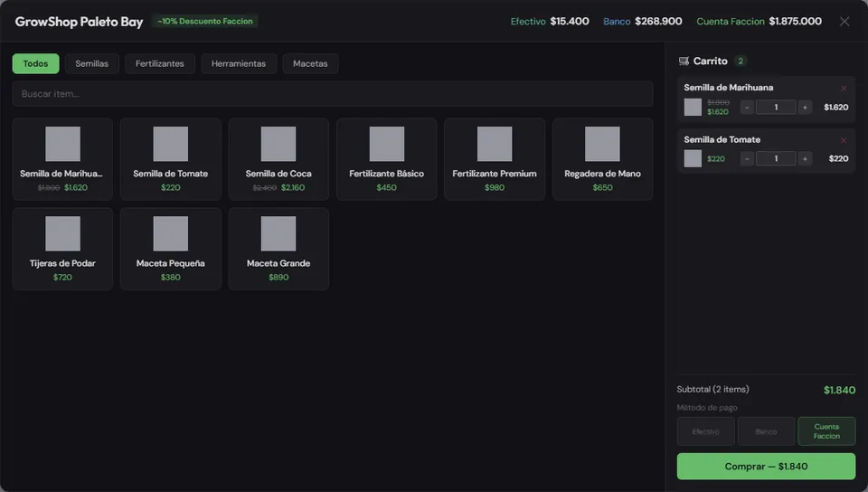This screenshot has width=868, height=492.
Task: Select Banco payment method
Action: coord(766,431)
